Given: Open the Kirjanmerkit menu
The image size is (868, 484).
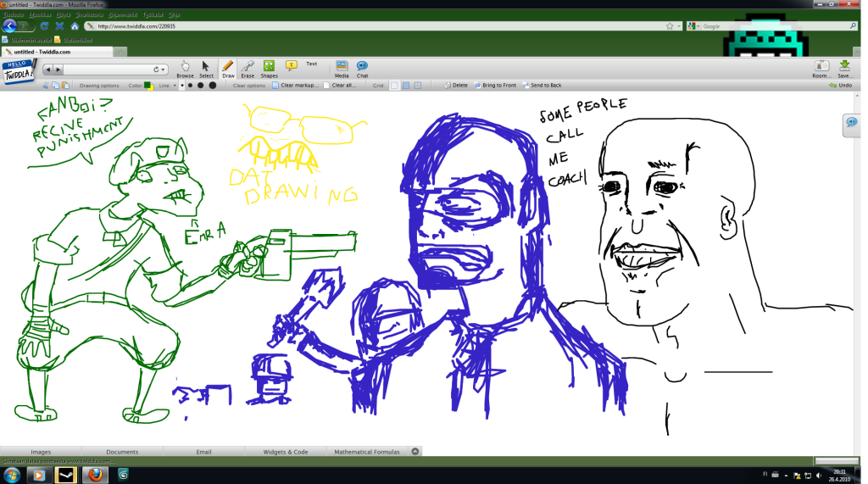Looking at the screenshot, I should pyautogui.click(x=122, y=14).
